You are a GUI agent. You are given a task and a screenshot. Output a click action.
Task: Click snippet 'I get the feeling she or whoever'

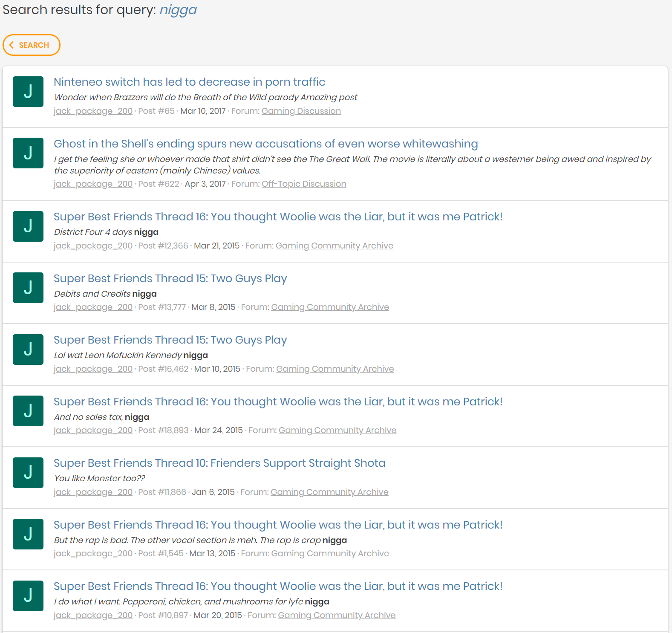pos(352,165)
